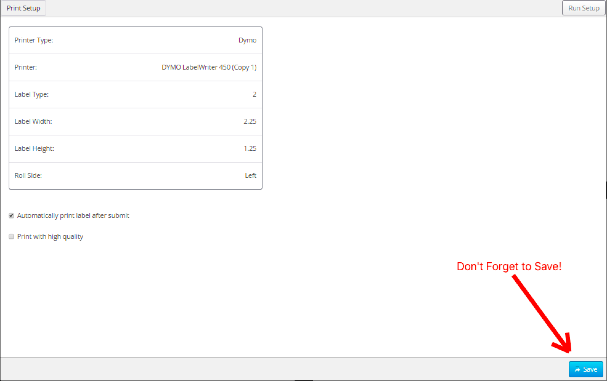This screenshot has height=381, width=607.
Task: Click the Label Width: label
Action: coord(33,122)
